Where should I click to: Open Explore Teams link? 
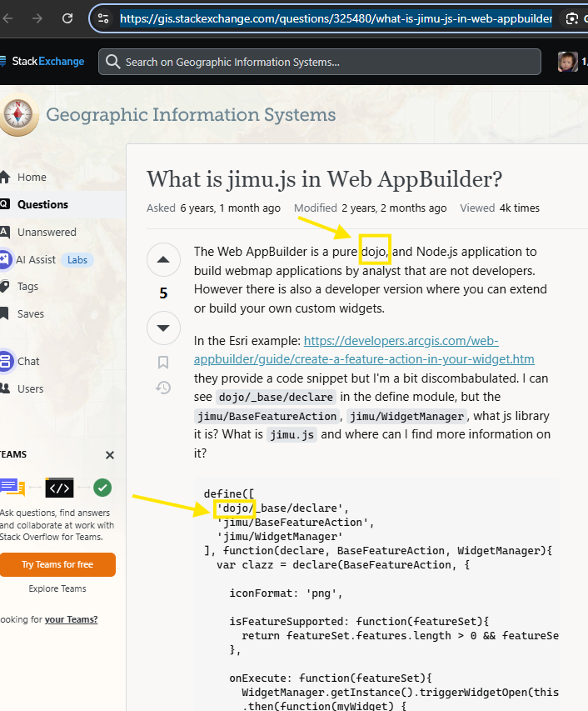click(x=57, y=588)
